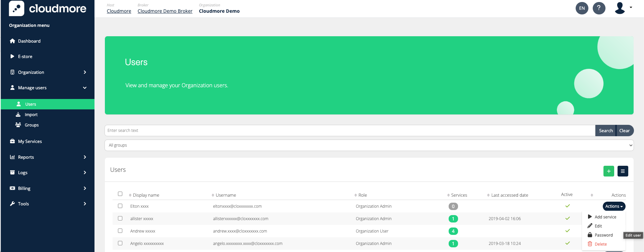Click the EN language icon
This screenshot has height=252, width=644.
582,8
